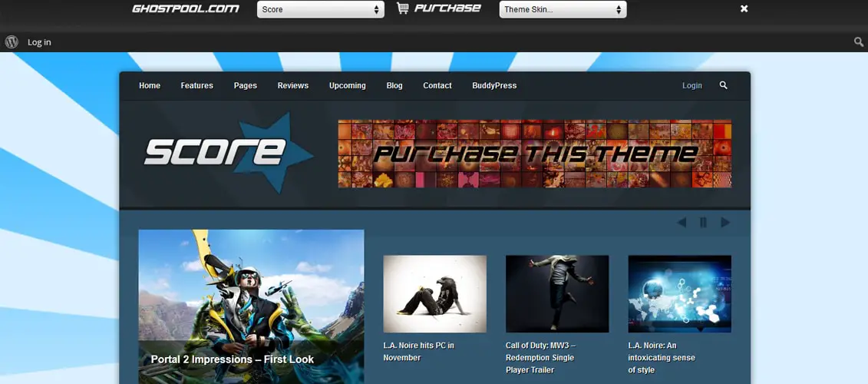
Task: Pause the slider
Action: 703,222
